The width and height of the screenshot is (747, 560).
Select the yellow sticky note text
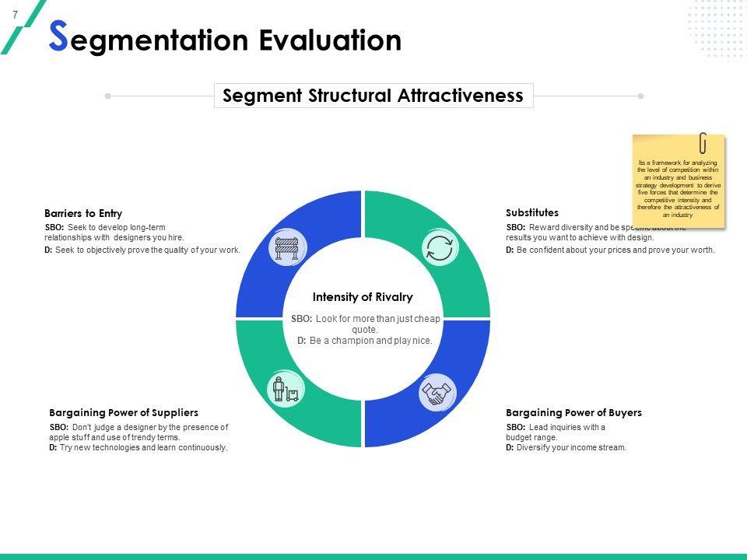(x=679, y=188)
